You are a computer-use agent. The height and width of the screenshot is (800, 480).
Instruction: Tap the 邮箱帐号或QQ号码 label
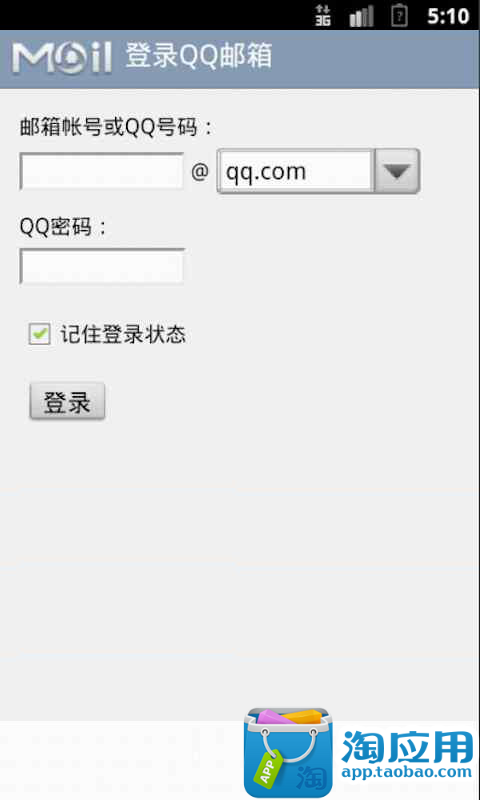115,128
